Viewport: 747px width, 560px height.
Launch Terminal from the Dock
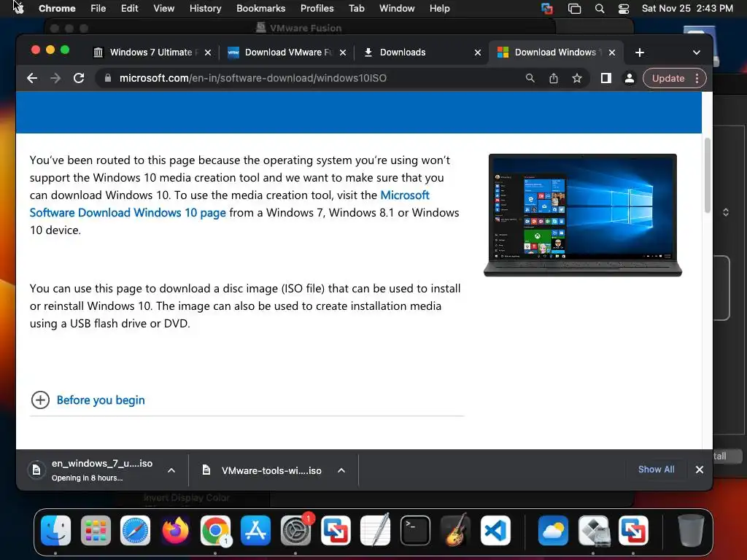415,530
